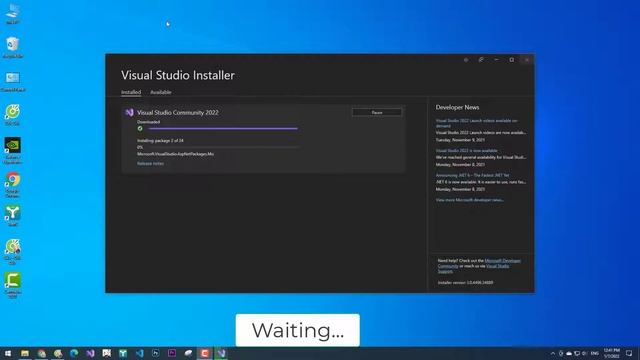Viewport: 640px width, 360px height.
Task: Click the 'Installer version' text
Action: [x=465, y=282]
